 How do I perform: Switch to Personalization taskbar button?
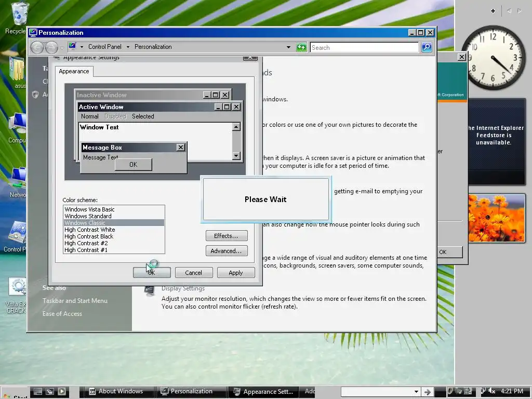tap(191, 391)
